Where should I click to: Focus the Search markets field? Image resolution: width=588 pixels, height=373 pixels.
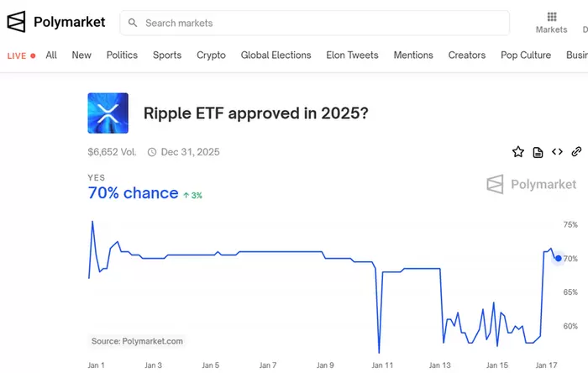point(319,24)
